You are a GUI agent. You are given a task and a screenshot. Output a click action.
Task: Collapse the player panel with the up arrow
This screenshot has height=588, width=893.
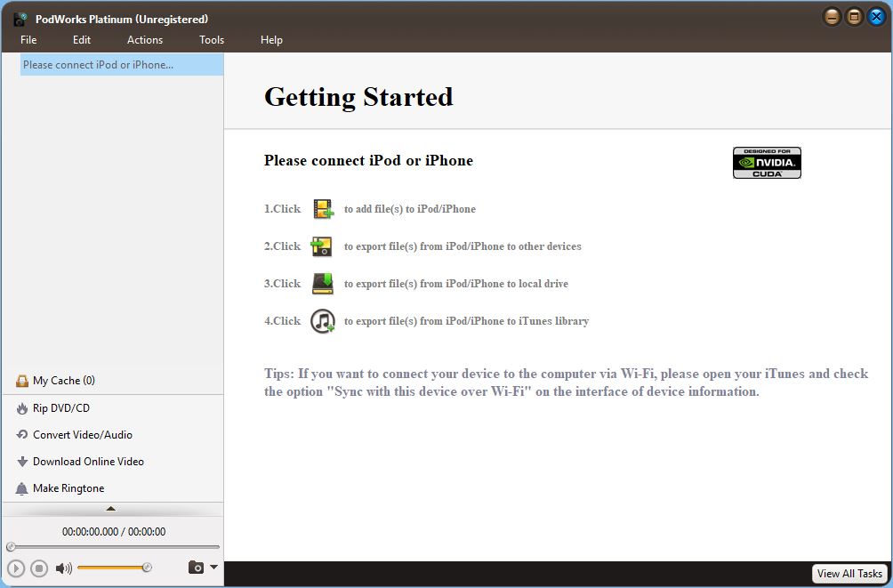[x=111, y=508]
